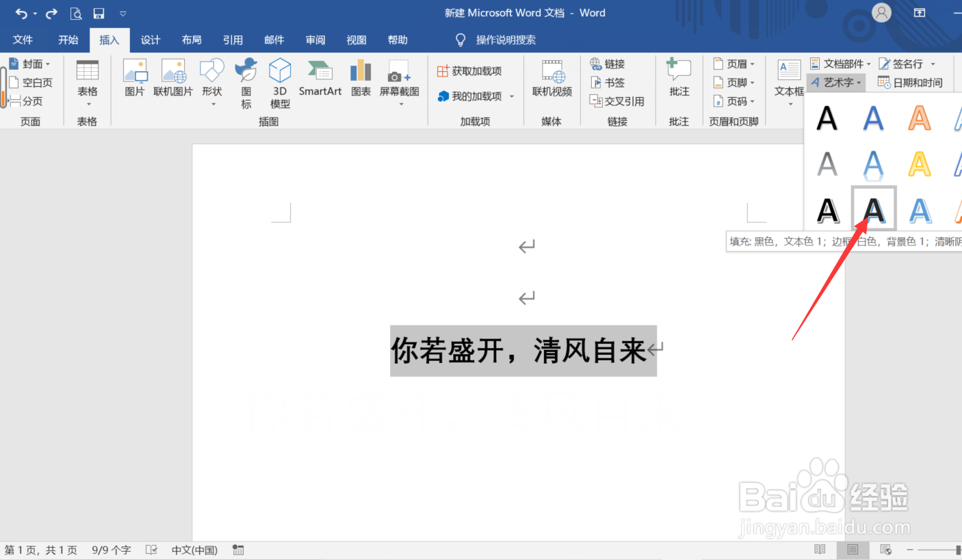Insert a 空白页 blank page
Viewport: 962px width, 560px height.
pyautogui.click(x=30, y=82)
